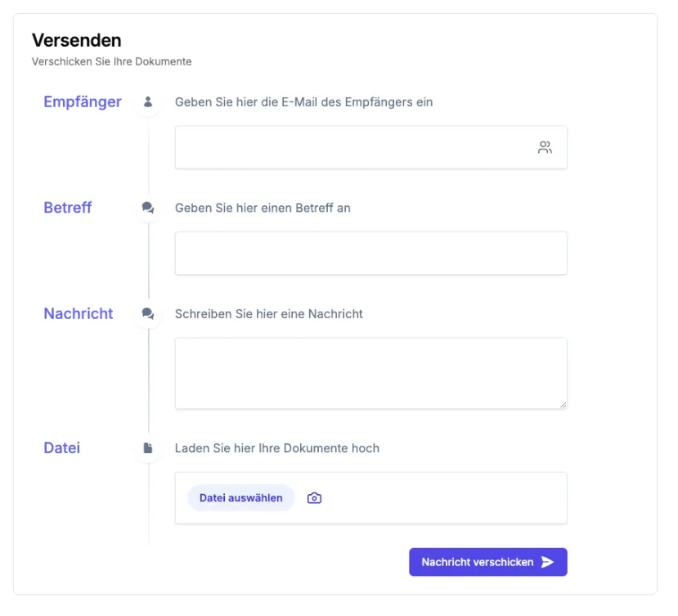This screenshot has height=616, width=678.
Task: Click the textarea resize handle corner
Action: [x=563, y=404]
